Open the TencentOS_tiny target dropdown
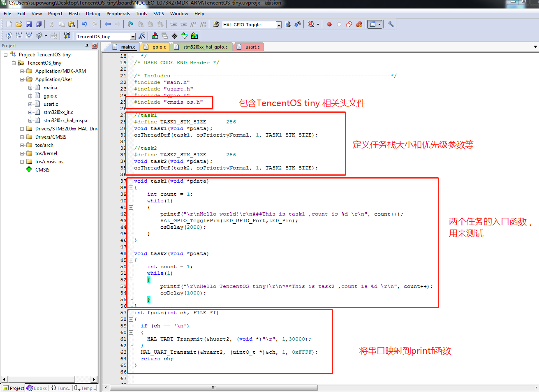This screenshot has width=539, height=392. point(132,37)
